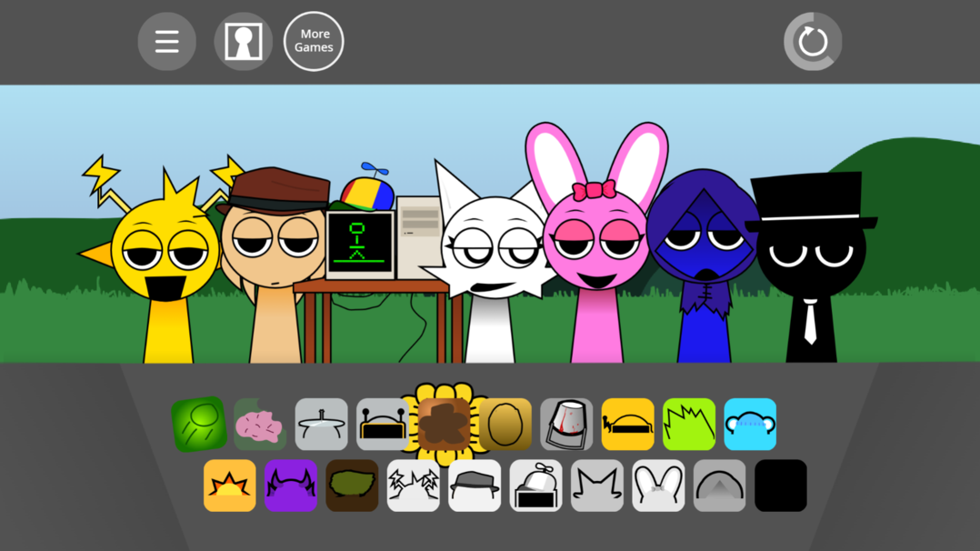Select the green leaf sound icon
Image resolution: width=980 pixels, height=551 pixels.
(199, 424)
